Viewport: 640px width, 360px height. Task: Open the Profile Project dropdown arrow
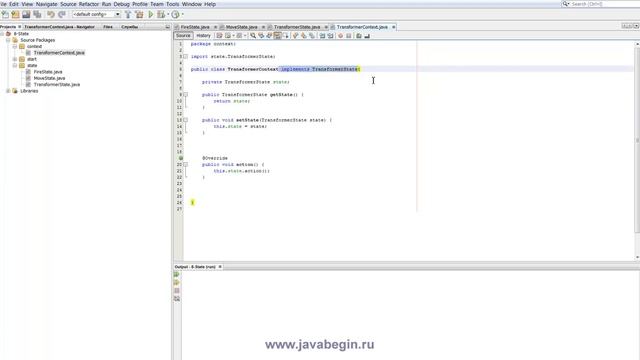click(x=182, y=15)
